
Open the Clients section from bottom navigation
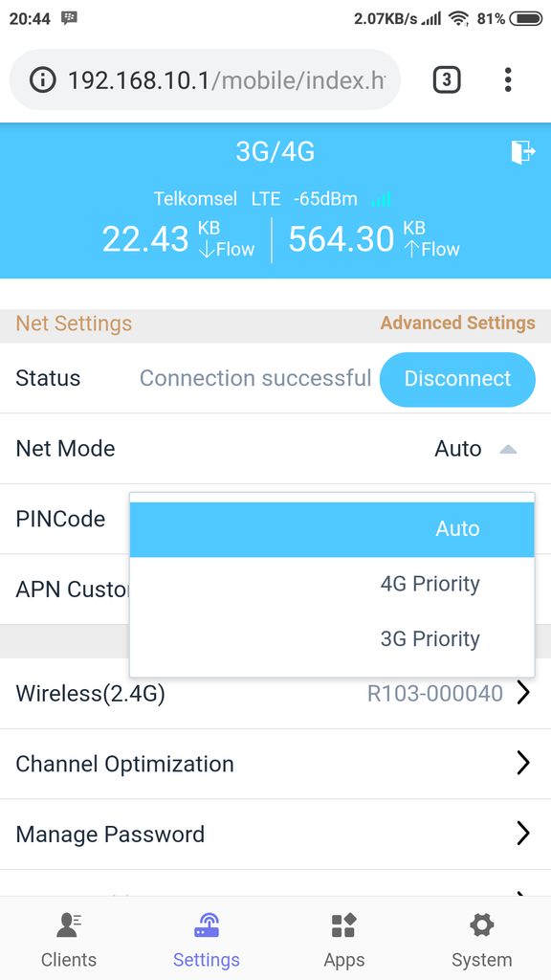(68, 938)
